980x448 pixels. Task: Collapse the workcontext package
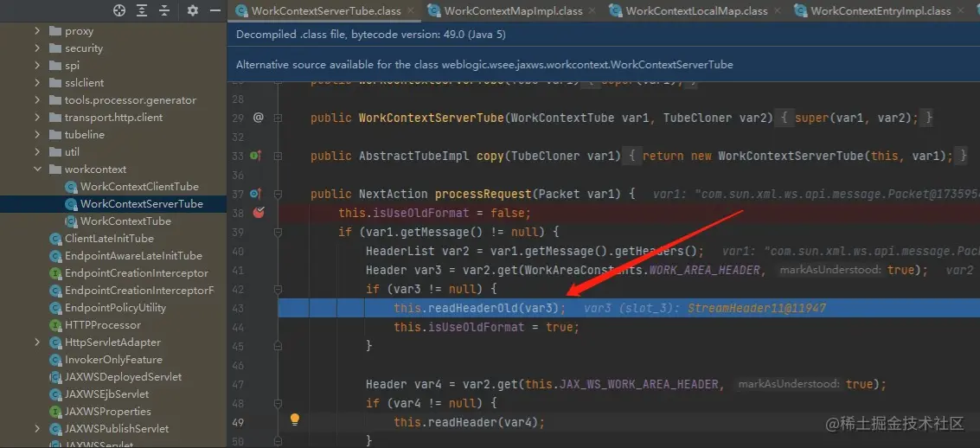pos(37,170)
